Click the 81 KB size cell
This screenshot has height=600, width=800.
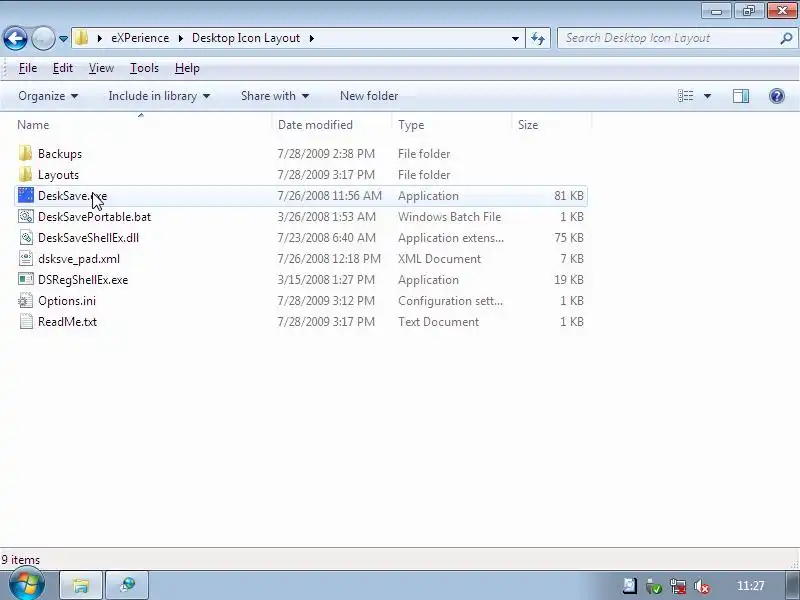tap(568, 195)
